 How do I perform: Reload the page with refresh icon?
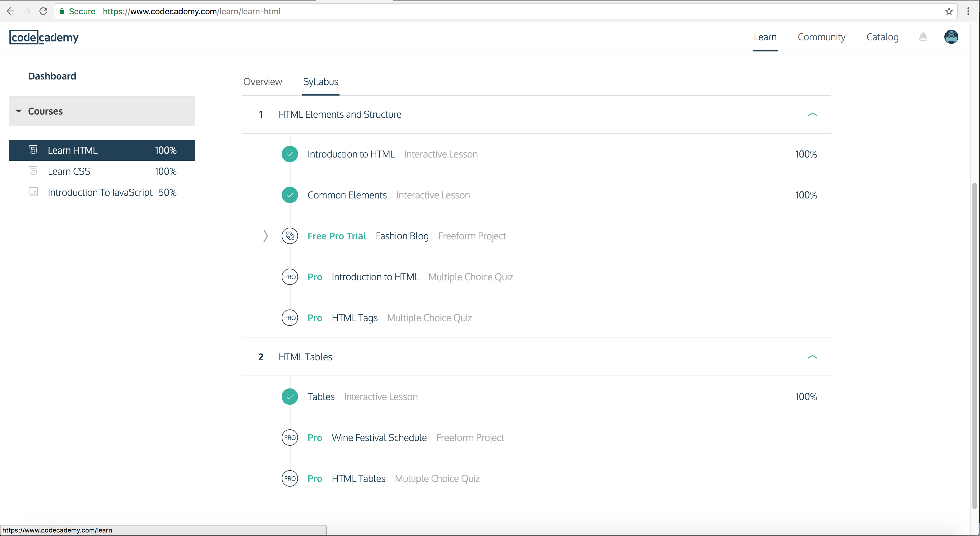coord(43,11)
